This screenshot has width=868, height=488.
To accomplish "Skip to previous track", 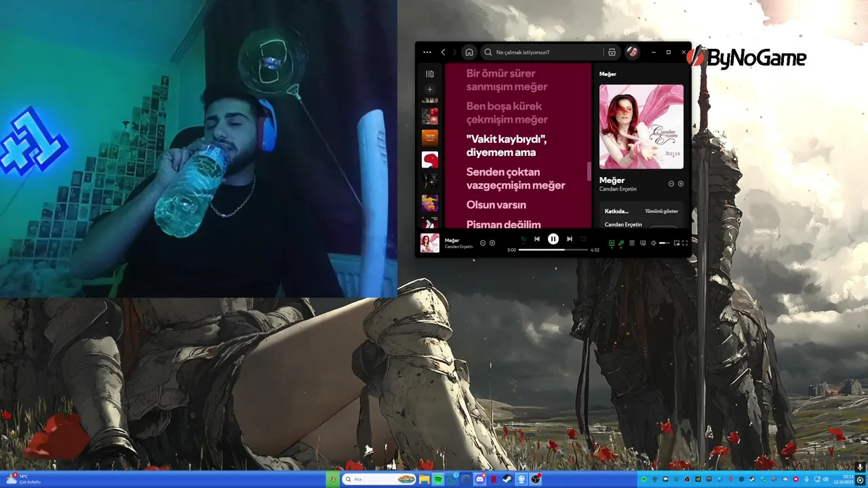I will 537,239.
